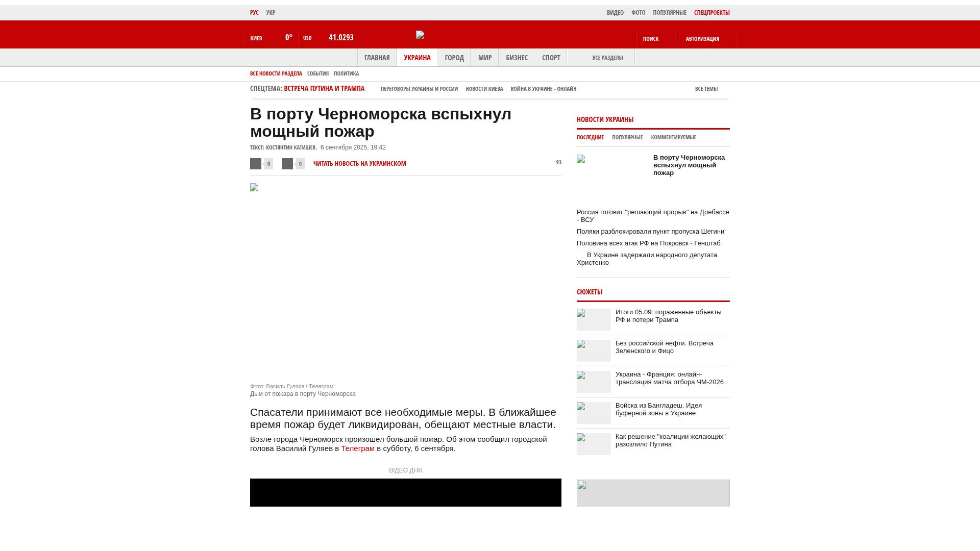Image resolution: width=980 pixels, height=551 pixels.
Task: Open the БИЗНЕС section
Action: (517, 58)
